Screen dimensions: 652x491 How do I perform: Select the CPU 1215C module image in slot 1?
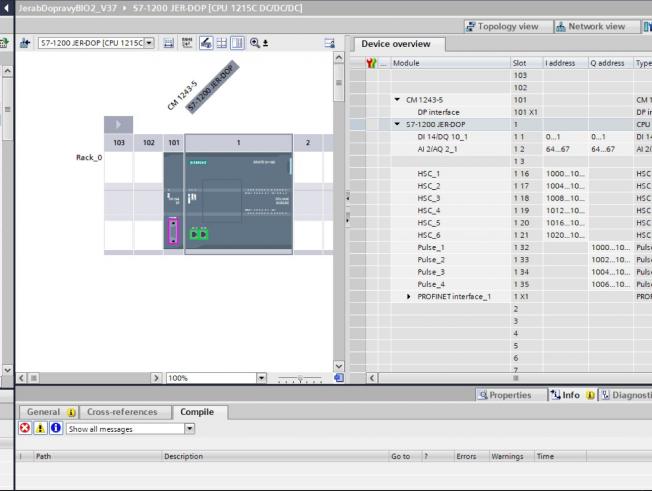[x=238, y=200]
